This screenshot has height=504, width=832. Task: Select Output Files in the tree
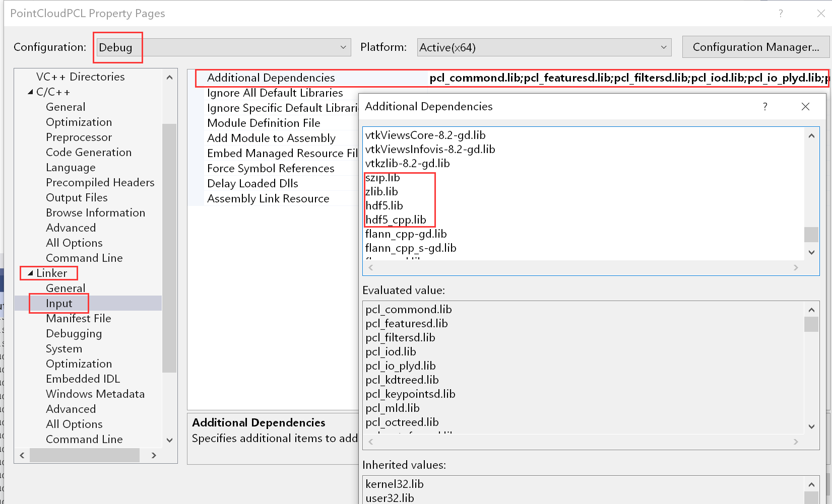click(77, 197)
